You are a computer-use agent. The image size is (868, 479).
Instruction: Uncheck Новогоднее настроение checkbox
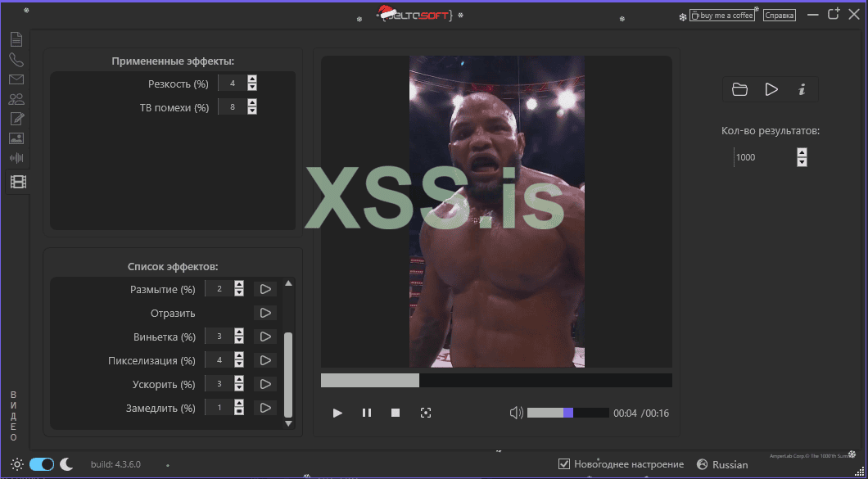pos(563,464)
